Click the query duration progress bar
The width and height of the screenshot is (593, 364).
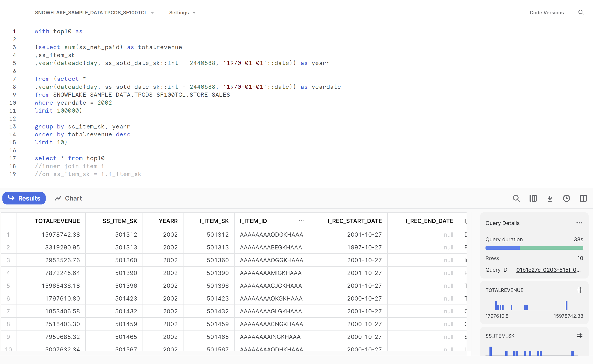pos(534,248)
